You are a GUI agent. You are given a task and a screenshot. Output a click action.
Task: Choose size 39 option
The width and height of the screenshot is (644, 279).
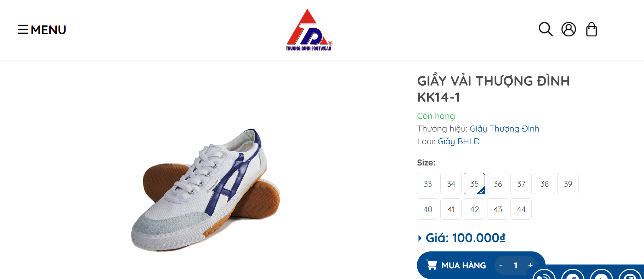coord(568,184)
